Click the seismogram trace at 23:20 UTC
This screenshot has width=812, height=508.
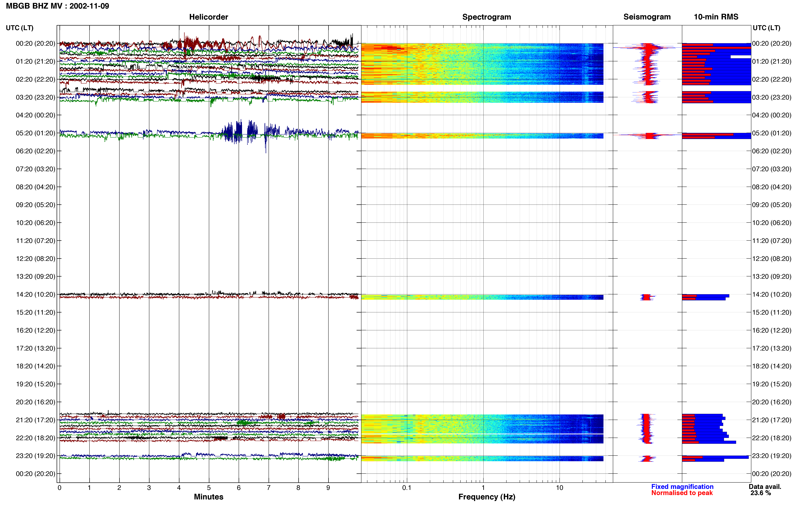click(647, 459)
